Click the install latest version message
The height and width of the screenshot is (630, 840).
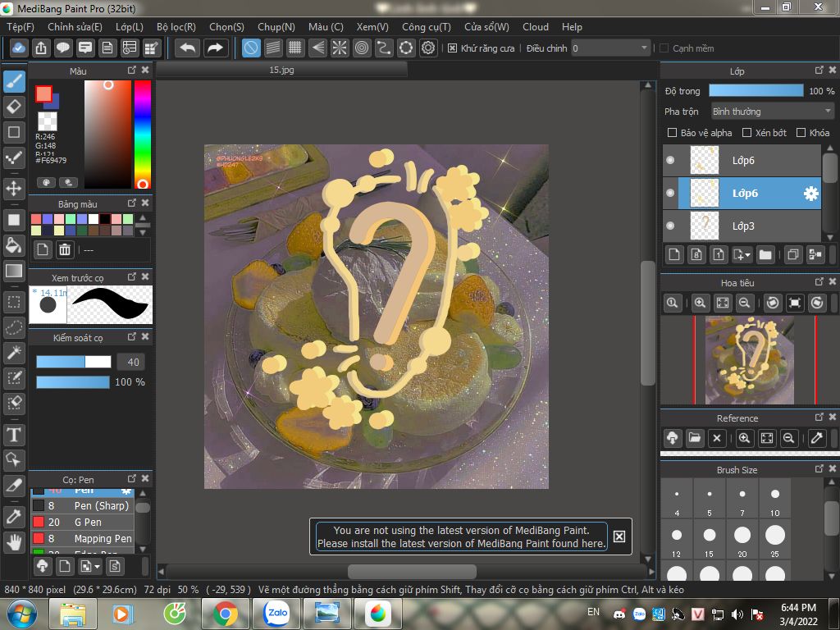pos(461,536)
